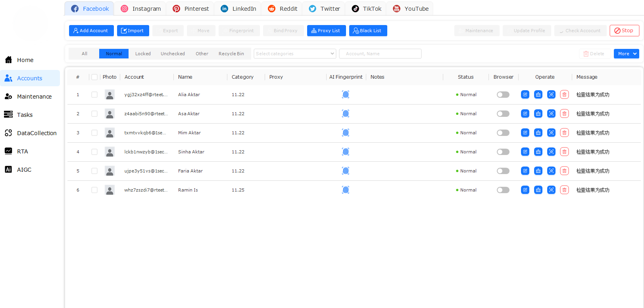Viewport: 644px width, 308px height.
Task: Open Maintenance in the sidebar
Action: (x=30, y=97)
